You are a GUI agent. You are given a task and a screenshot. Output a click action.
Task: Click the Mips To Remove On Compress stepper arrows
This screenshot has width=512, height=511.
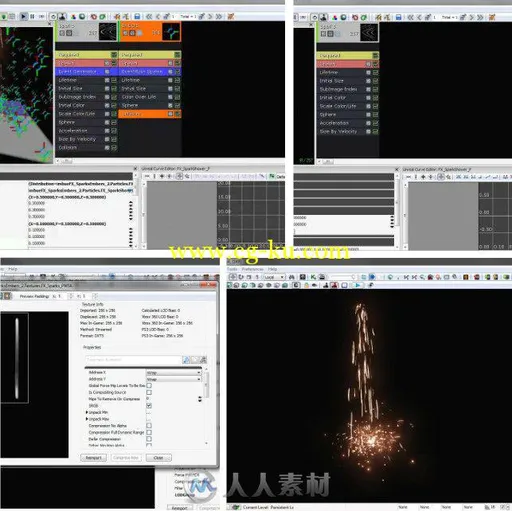[200, 399]
